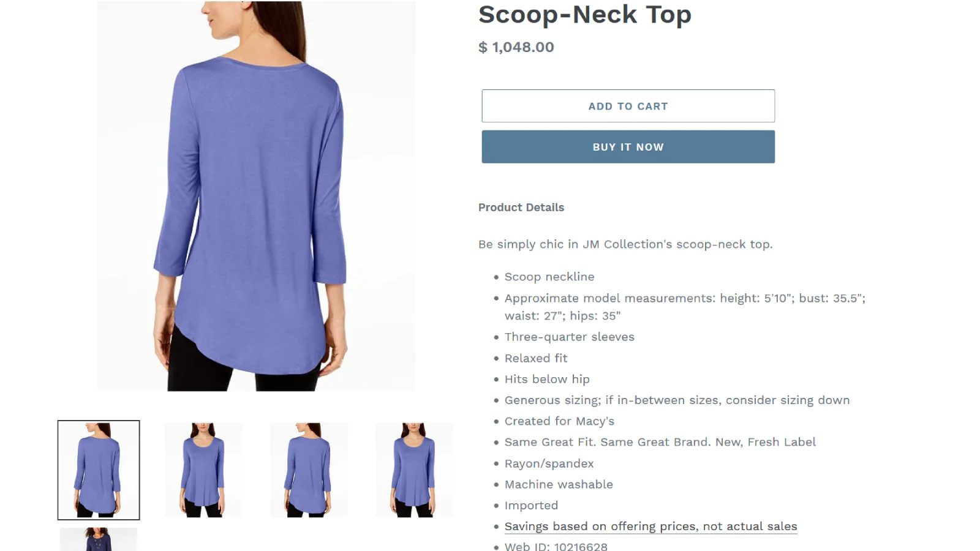Click the Scoop-Neck Top product title
The image size is (980, 551).
tap(585, 14)
